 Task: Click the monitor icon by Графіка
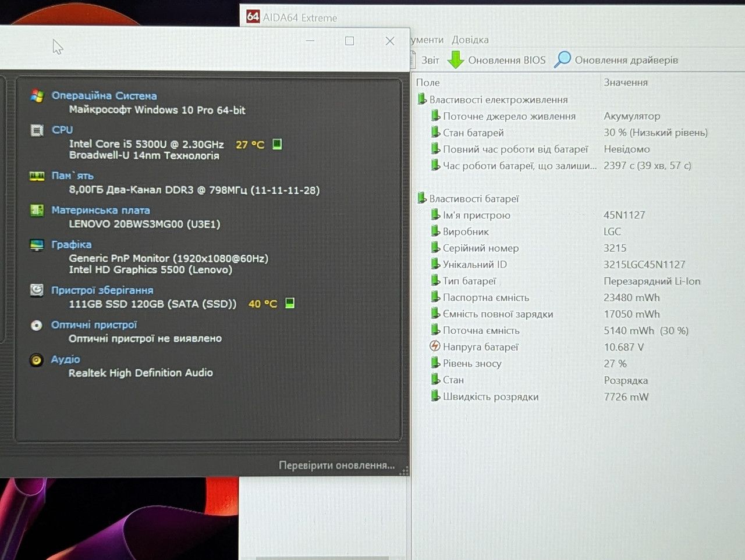(x=37, y=244)
